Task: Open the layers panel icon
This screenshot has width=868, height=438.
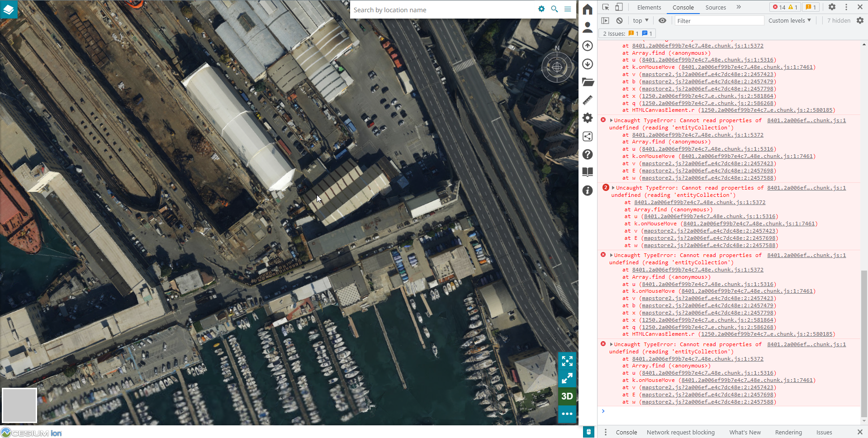Action: 9,9
